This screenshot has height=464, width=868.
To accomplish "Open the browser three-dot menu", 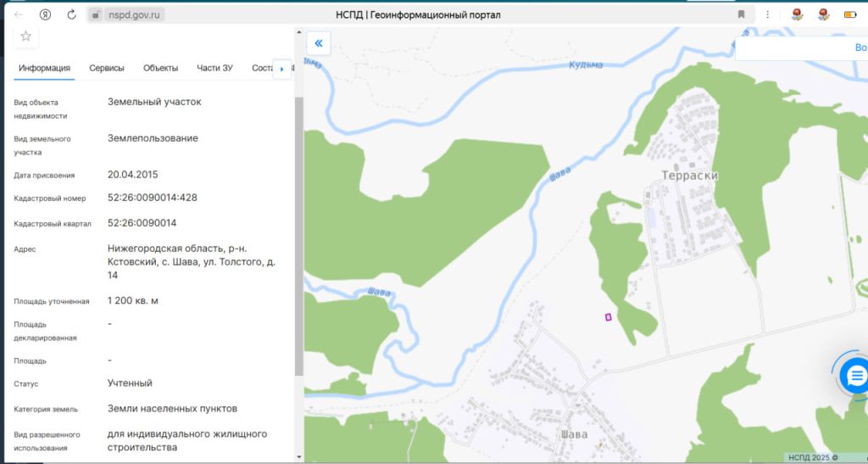I will (768, 14).
